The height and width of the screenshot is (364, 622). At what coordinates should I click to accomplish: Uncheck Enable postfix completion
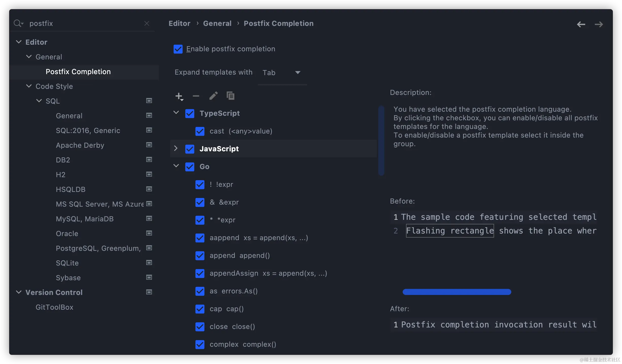point(178,49)
